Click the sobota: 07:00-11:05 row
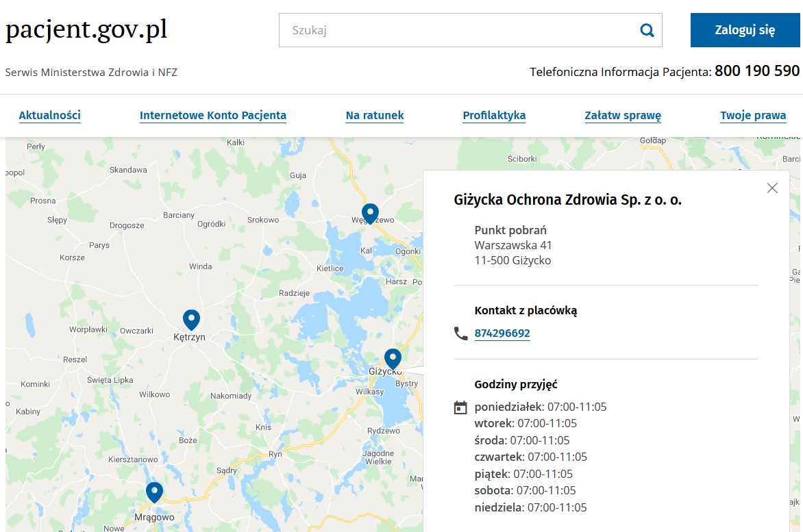Viewport: 803px width, 532px height. point(525,490)
